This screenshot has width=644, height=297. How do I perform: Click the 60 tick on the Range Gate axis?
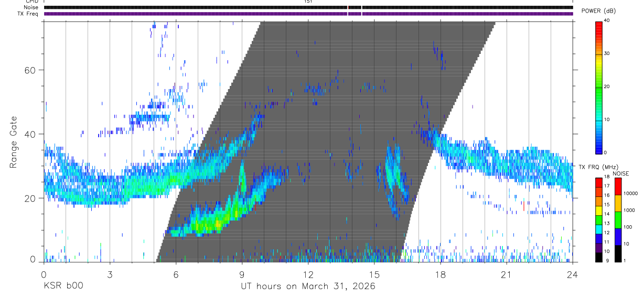[29, 70]
